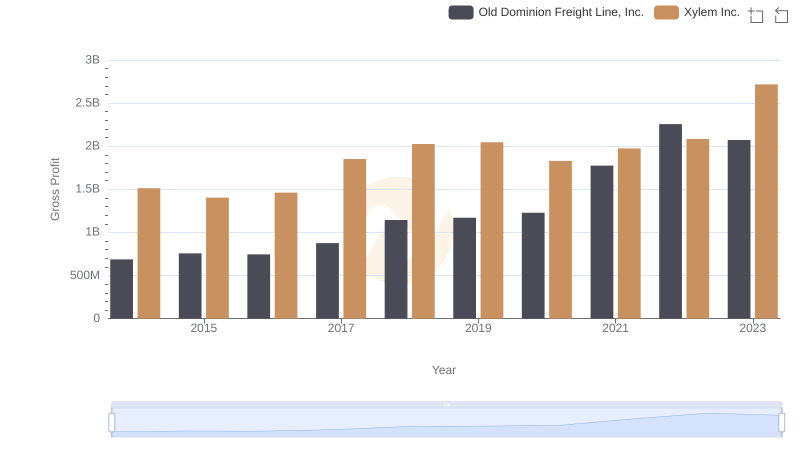Viewport: 800px width, 461px height.
Task: Click the Gross Profit y-axis title
Action: tap(56, 189)
